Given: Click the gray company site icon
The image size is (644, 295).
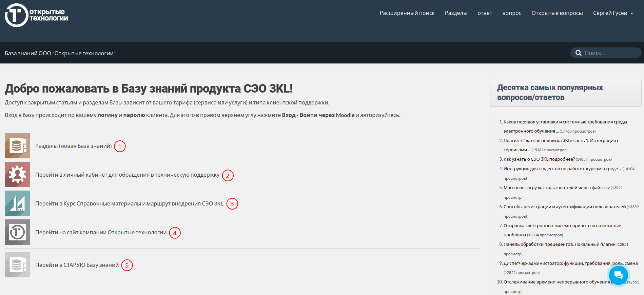Looking at the screenshot, I should pyautogui.click(x=17, y=232).
